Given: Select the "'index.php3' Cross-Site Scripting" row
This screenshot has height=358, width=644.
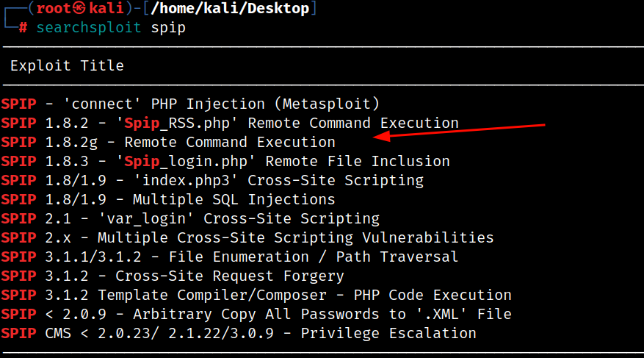Looking at the screenshot, I should pos(212,180).
